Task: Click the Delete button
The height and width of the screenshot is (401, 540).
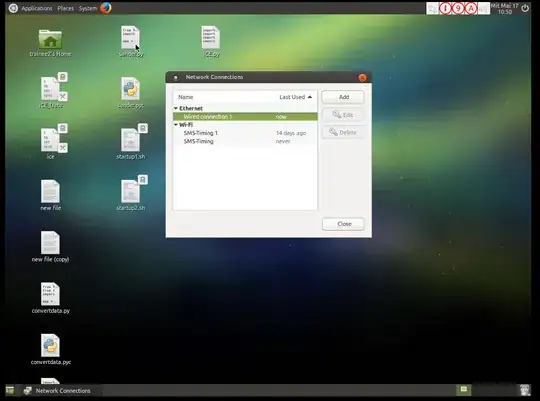Action: click(x=343, y=132)
